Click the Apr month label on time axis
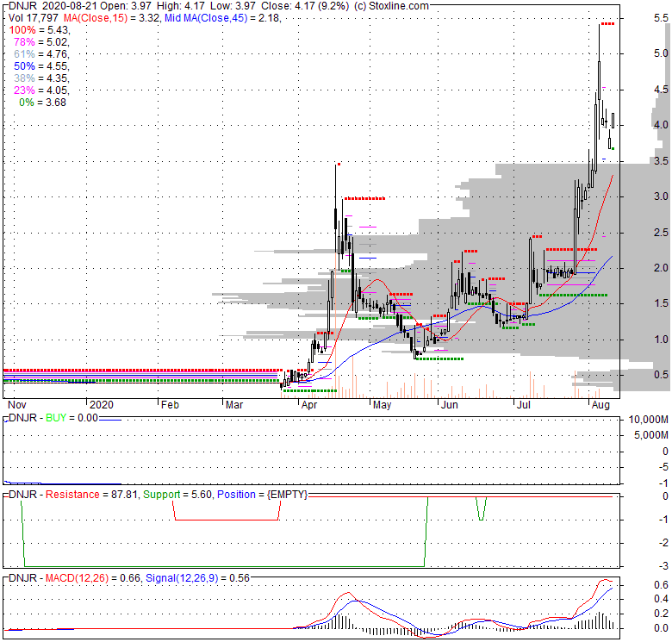The width and height of the screenshot is (672, 642). (x=309, y=405)
